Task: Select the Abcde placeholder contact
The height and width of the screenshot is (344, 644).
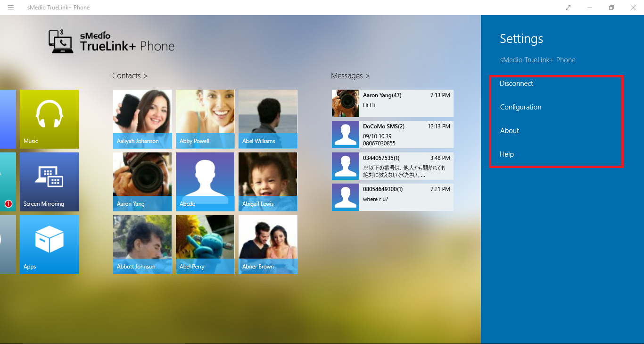Action: coord(205,182)
